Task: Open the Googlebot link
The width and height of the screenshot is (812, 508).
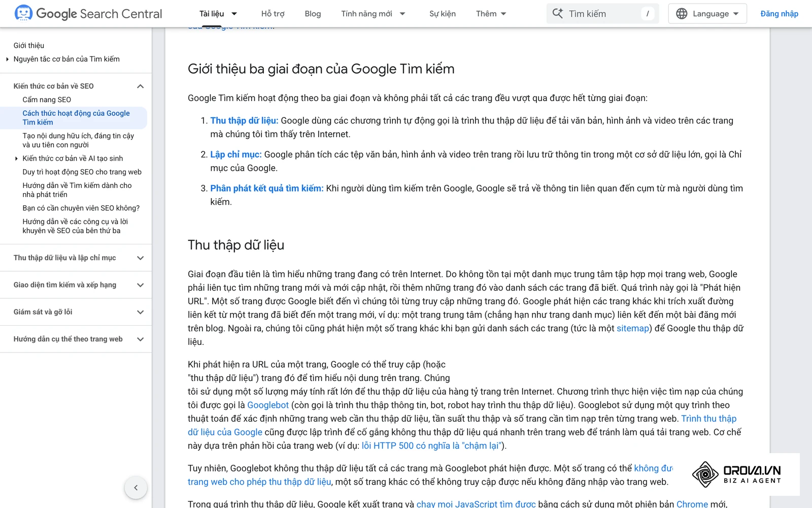Action: (x=268, y=405)
